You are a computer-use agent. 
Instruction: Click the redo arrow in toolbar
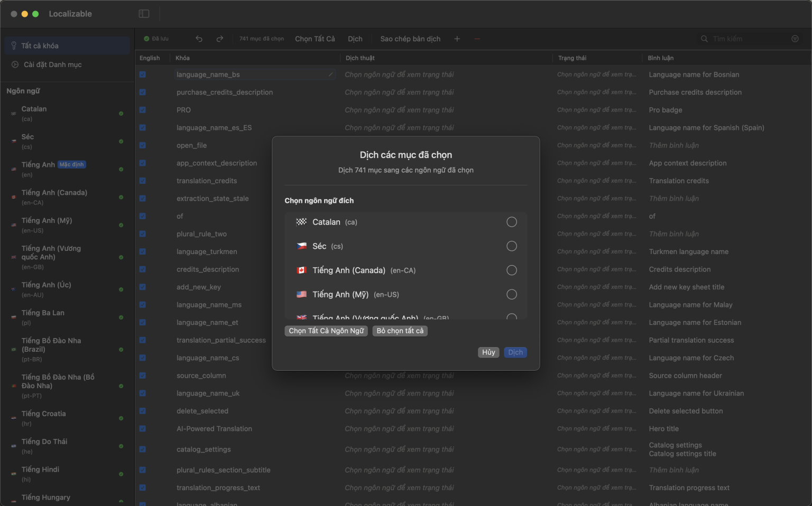(220, 39)
